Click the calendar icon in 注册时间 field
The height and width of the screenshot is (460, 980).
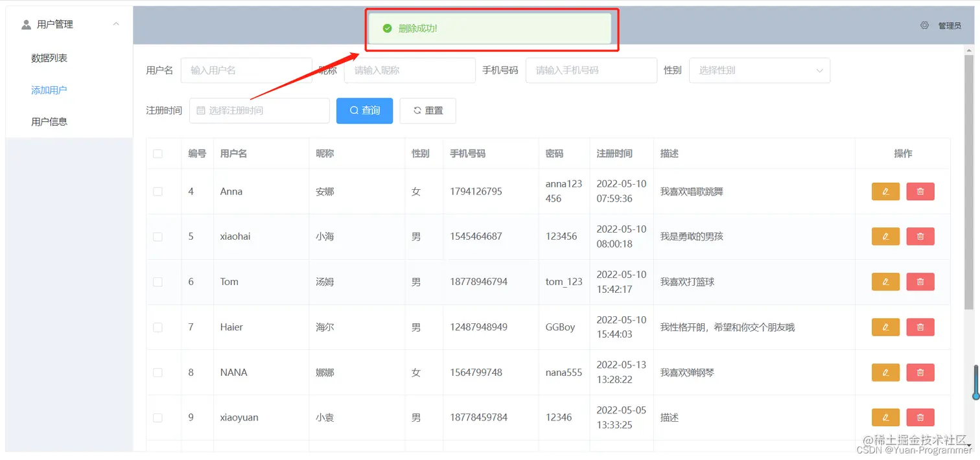[x=201, y=111]
